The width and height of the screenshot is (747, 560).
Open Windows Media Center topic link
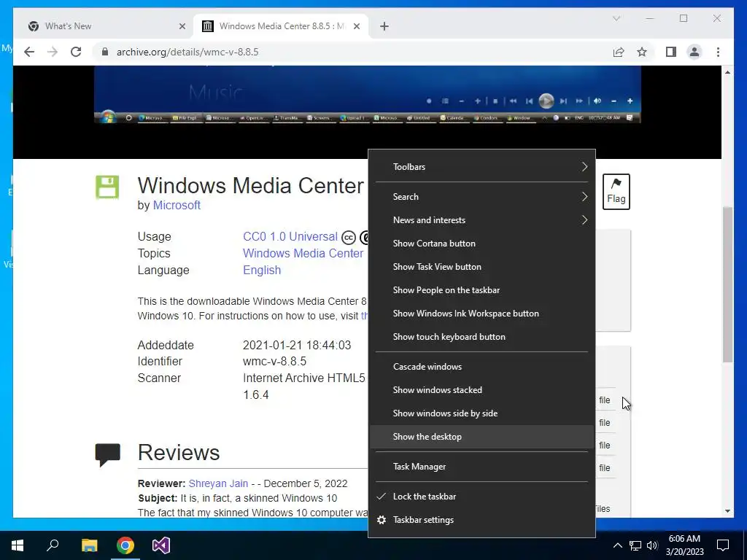pos(303,253)
